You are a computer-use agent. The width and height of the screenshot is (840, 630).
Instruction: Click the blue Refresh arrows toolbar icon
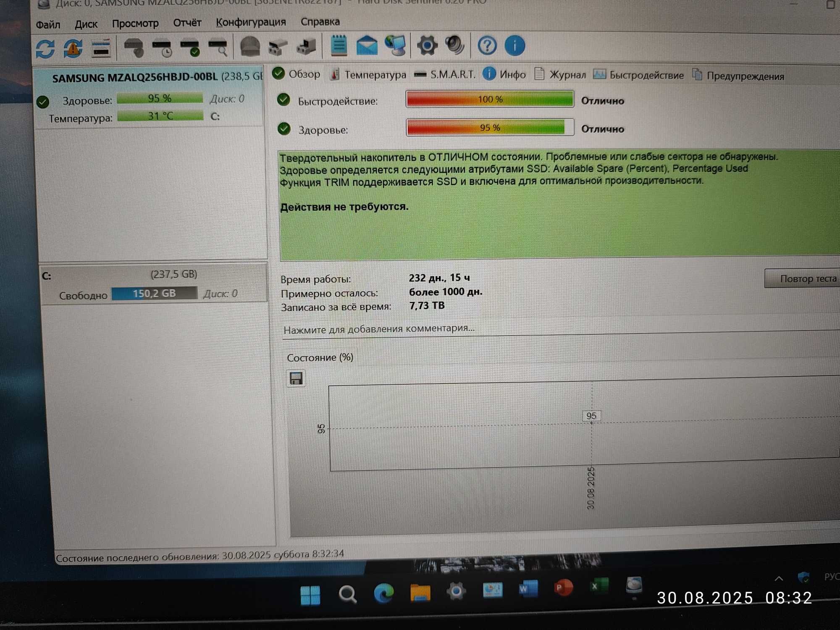[45, 49]
